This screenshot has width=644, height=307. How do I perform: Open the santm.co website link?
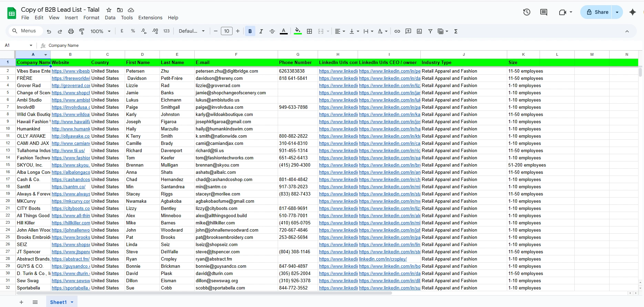tap(69, 187)
